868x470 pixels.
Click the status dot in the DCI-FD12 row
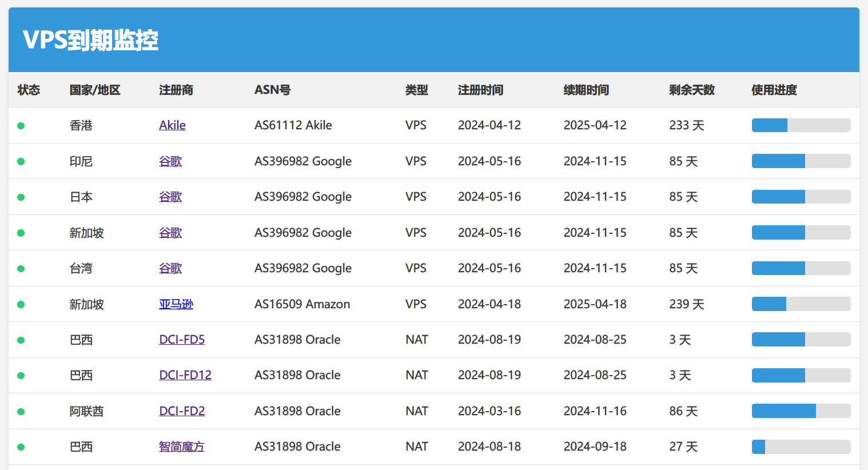tap(21, 376)
